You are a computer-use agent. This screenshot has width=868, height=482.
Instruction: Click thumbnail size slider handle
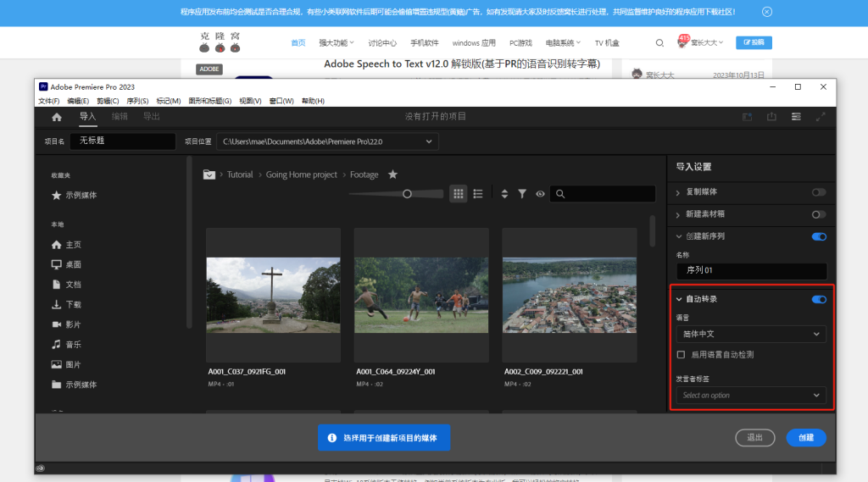coord(407,194)
